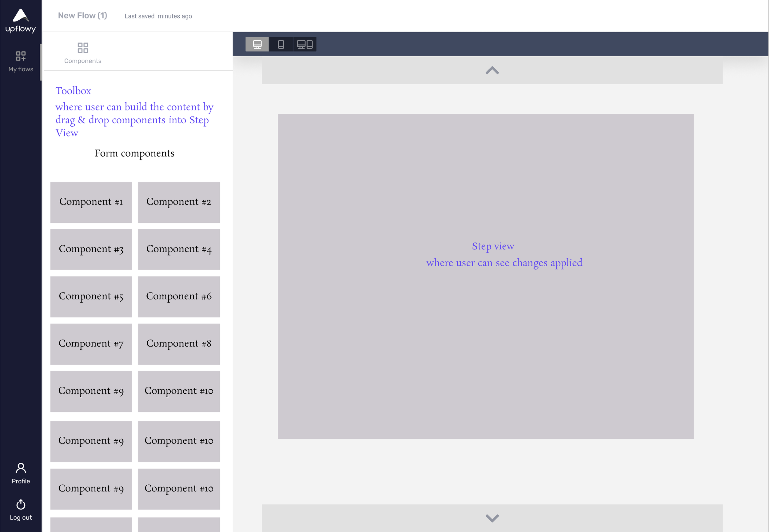Switch to mobile preview mode
The width and height of the screenshot is (769, 532).
pos(281,44)
